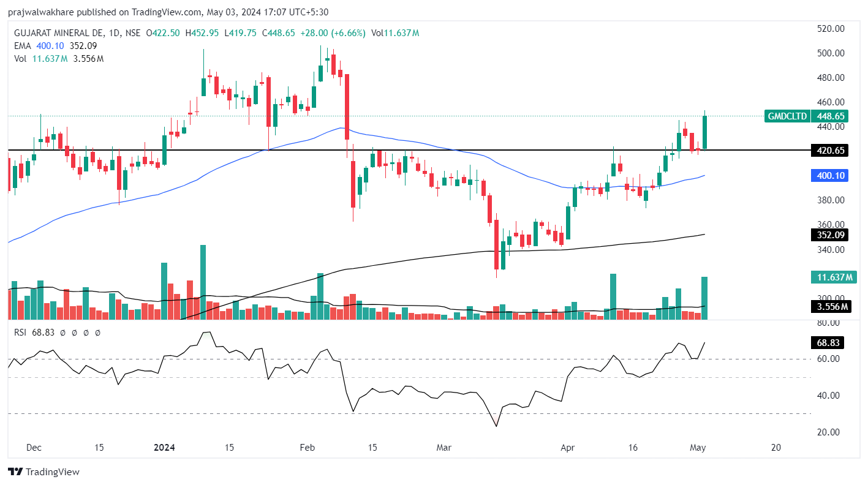The width and height of the screenshot is (868, 485).
Task: Click the O422.50 open price value
Action: click(164, 33)
